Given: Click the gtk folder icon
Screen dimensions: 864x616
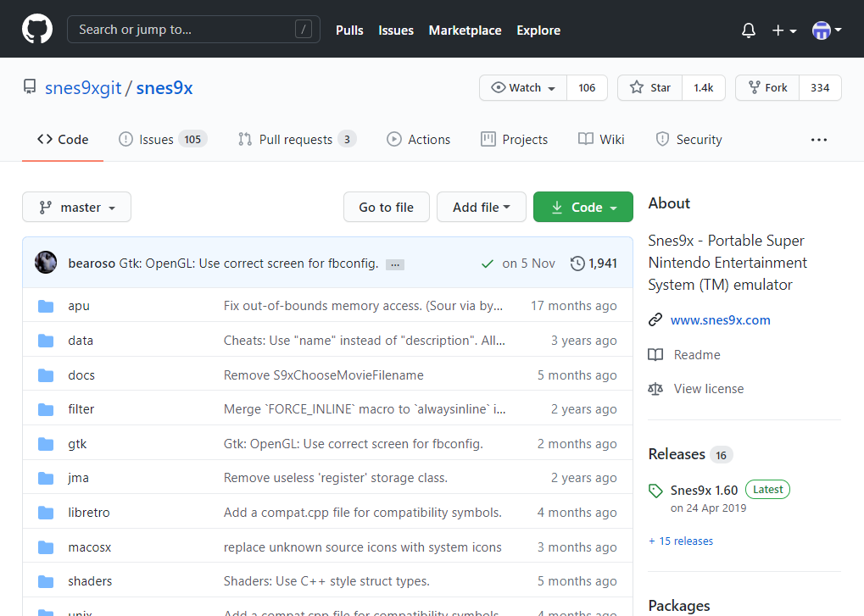Looking at the screenshot, I should (x=46, y=444).
